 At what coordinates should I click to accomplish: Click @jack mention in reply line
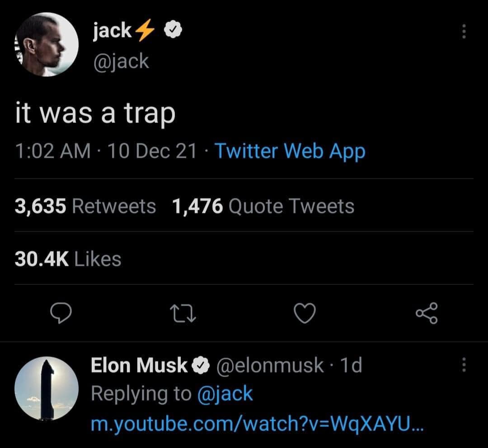pyautogui.click(x=225, y=394)
